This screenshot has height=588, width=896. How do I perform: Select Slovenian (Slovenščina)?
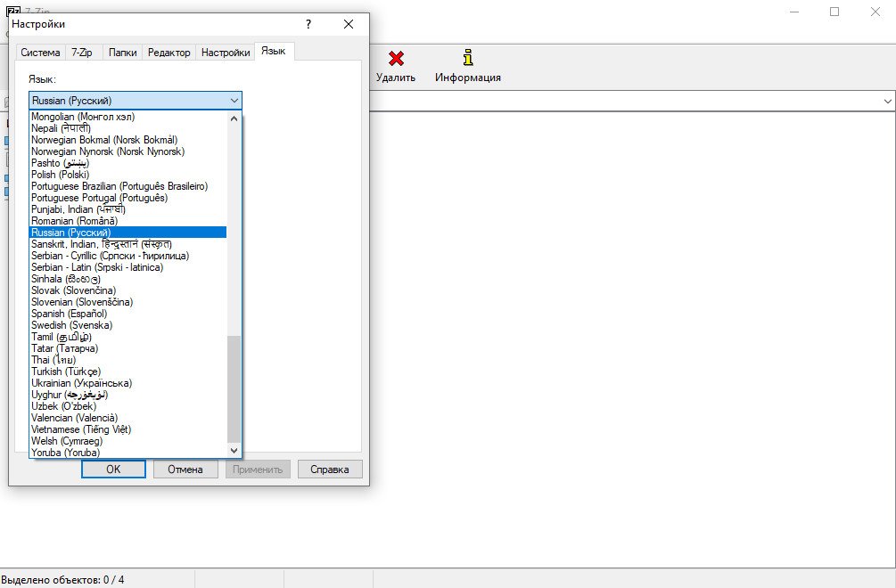[128, 302]
